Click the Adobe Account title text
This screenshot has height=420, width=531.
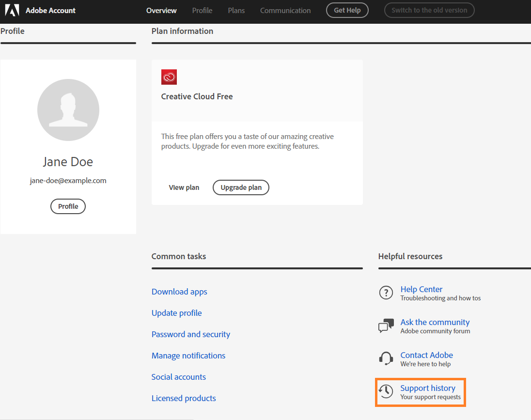pos(50,11)
